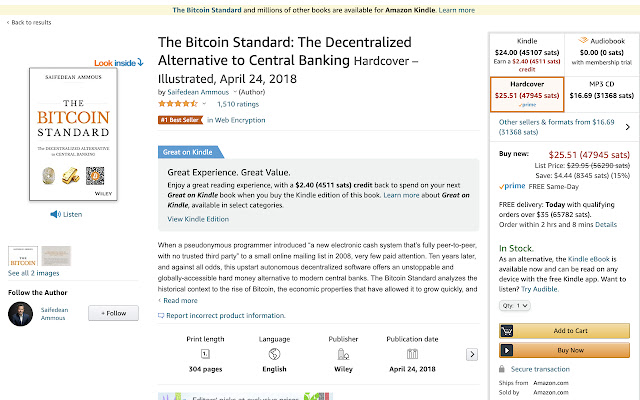Click the Look inside arrow
The width and height of the screenshot is (640, 400).
click(141, 62)
